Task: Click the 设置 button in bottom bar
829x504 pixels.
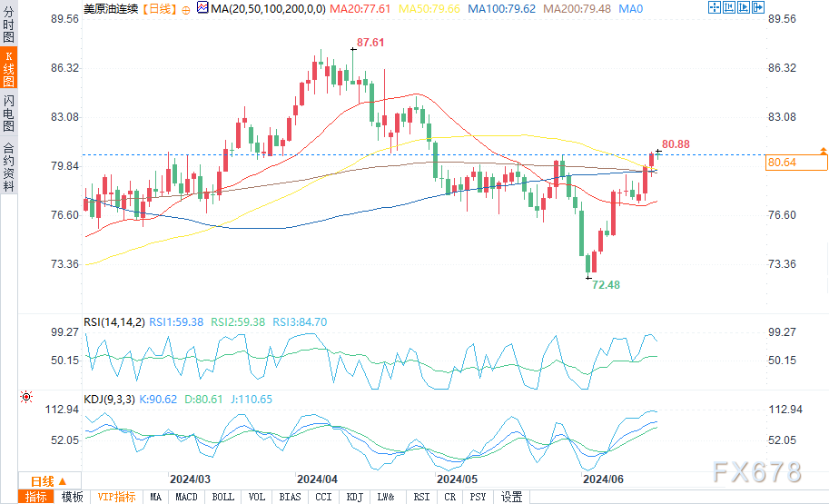Action: click(511, 497)
